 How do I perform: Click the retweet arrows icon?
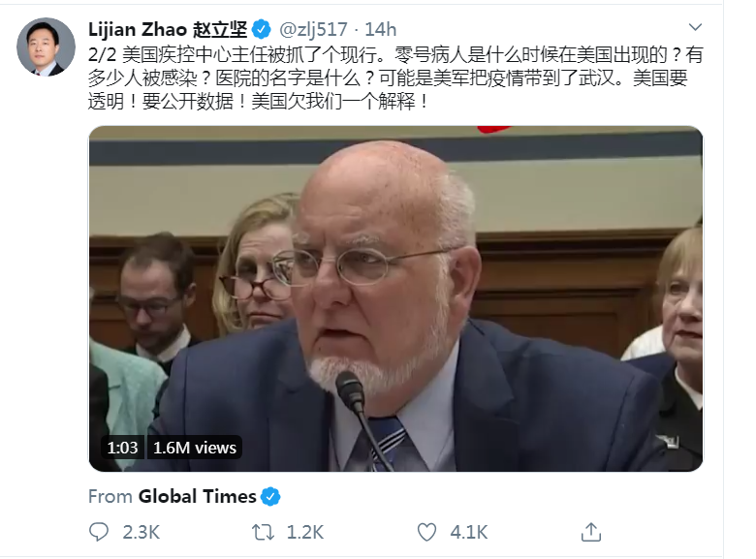264,532
